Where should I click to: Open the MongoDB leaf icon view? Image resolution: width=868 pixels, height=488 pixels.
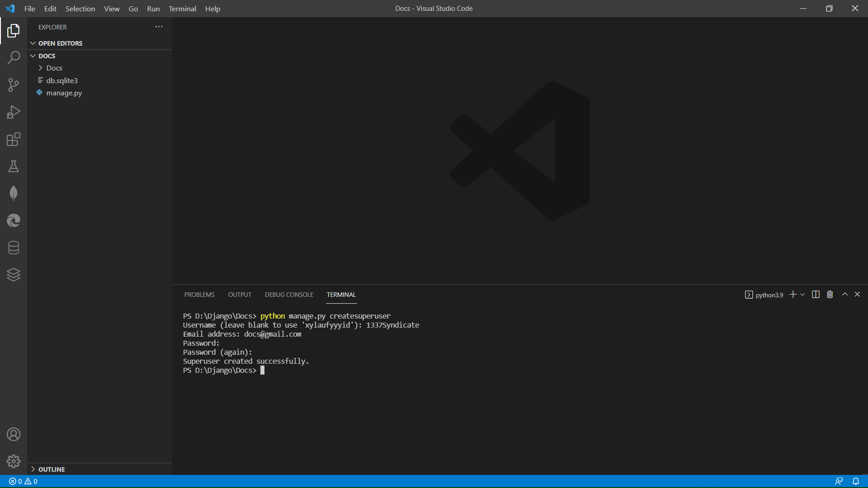[x=14, y=193]
